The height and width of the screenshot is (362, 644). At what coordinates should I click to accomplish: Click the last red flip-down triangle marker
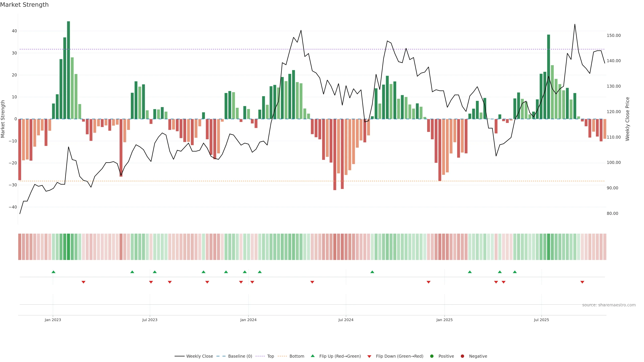pos(582,282)
